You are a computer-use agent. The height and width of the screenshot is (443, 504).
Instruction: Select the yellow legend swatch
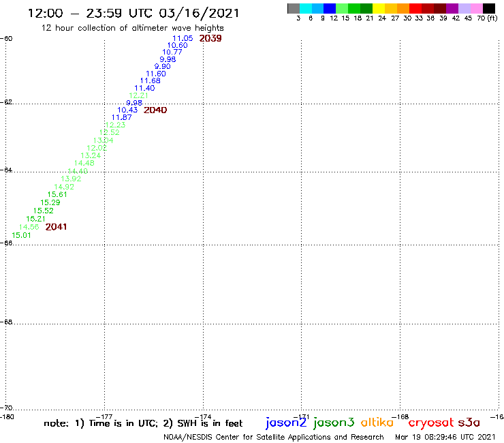pyautogui.click(x=379, y=8)
